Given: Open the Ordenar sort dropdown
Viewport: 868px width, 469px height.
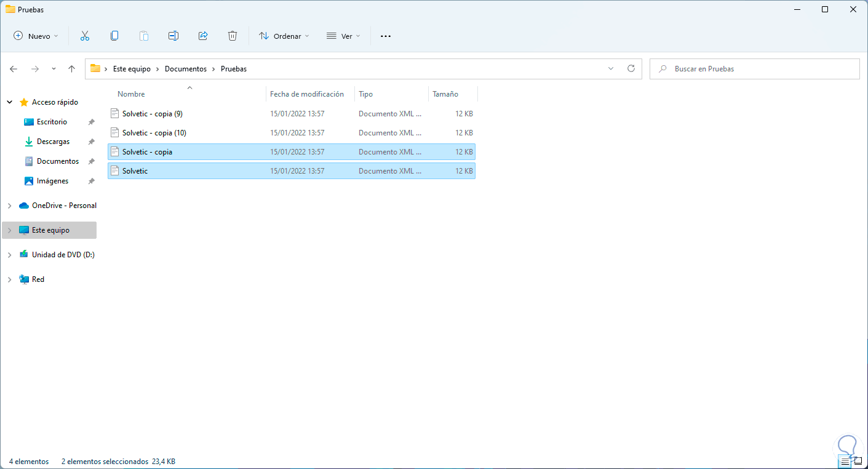Looking at the screenshot, I should pos(284,36).
